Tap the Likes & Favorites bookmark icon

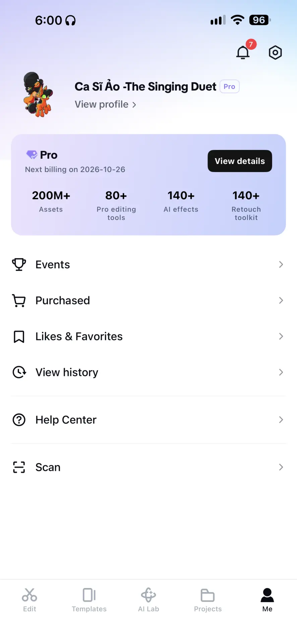(x=19, y=336)
